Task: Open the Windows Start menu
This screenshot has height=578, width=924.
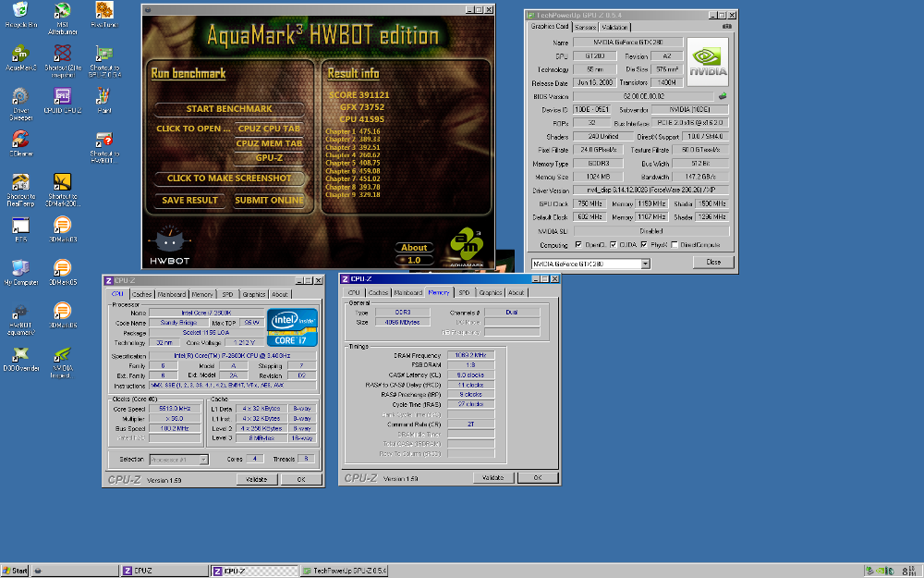Action: click(x=15, y=571)
